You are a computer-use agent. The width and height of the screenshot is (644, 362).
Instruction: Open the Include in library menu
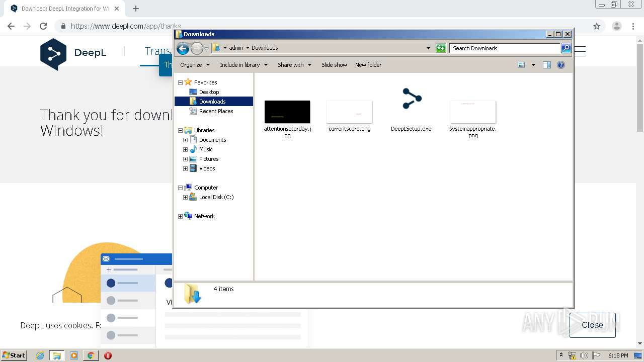[x=244, y=65]
